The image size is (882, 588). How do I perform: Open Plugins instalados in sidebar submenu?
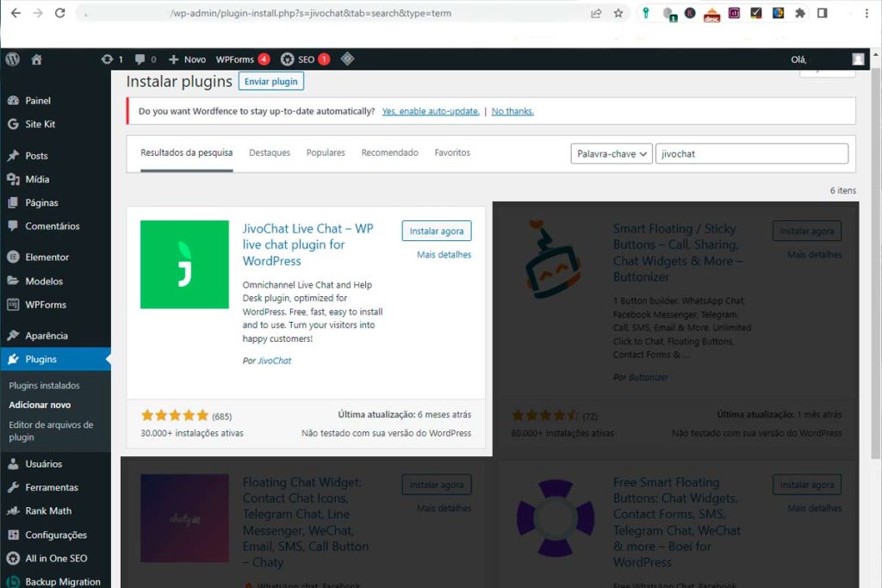(44, 386)
